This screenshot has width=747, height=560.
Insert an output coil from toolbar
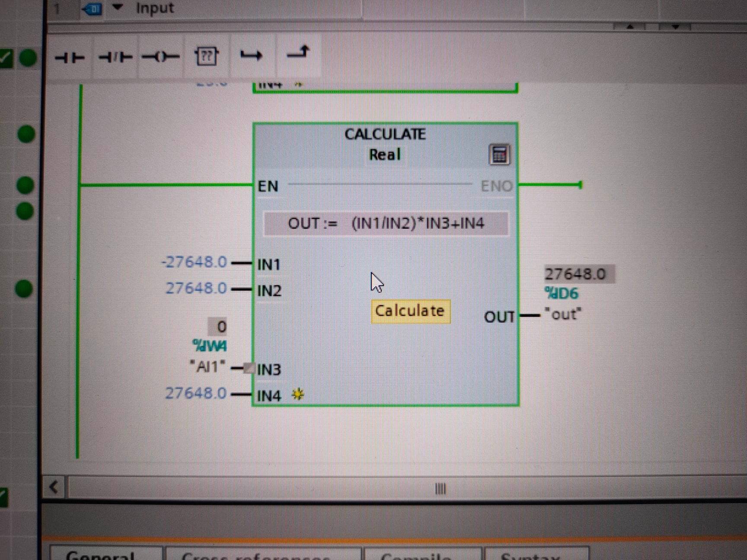[x=161, y=57]
